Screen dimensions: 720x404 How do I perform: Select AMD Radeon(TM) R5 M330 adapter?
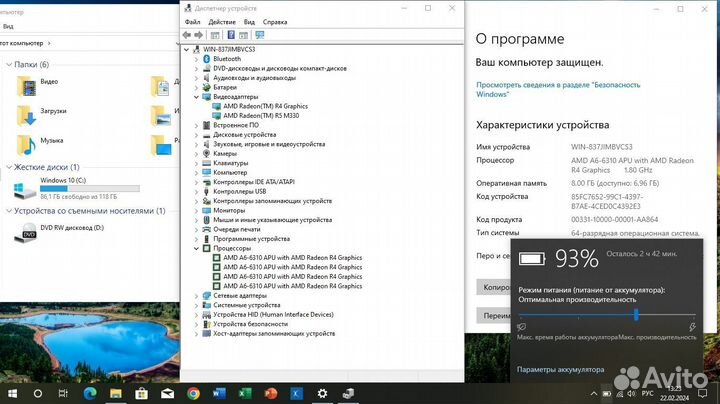[x=261, y=116]
